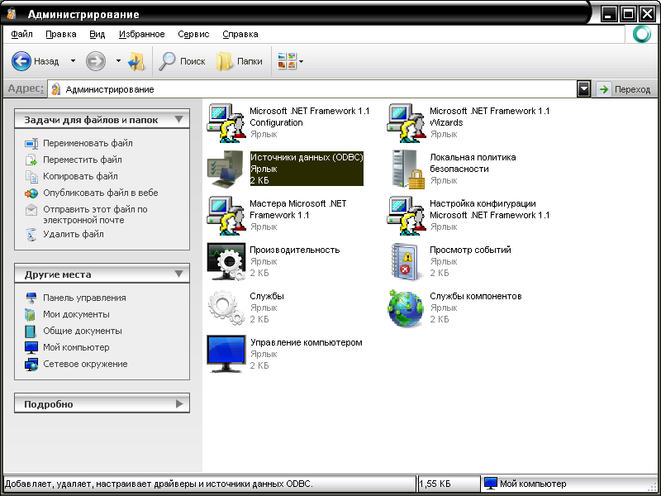Click the Переименовать файл link

[87, 143]
